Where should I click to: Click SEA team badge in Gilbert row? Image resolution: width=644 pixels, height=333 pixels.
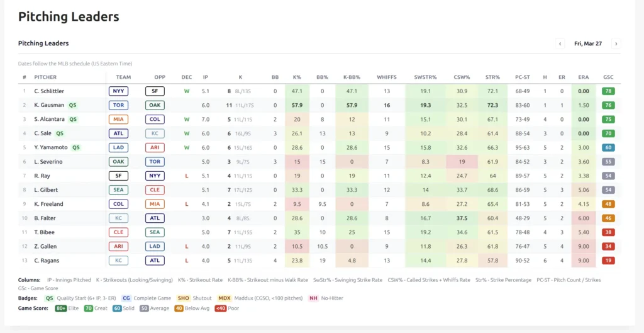point(118,190)
